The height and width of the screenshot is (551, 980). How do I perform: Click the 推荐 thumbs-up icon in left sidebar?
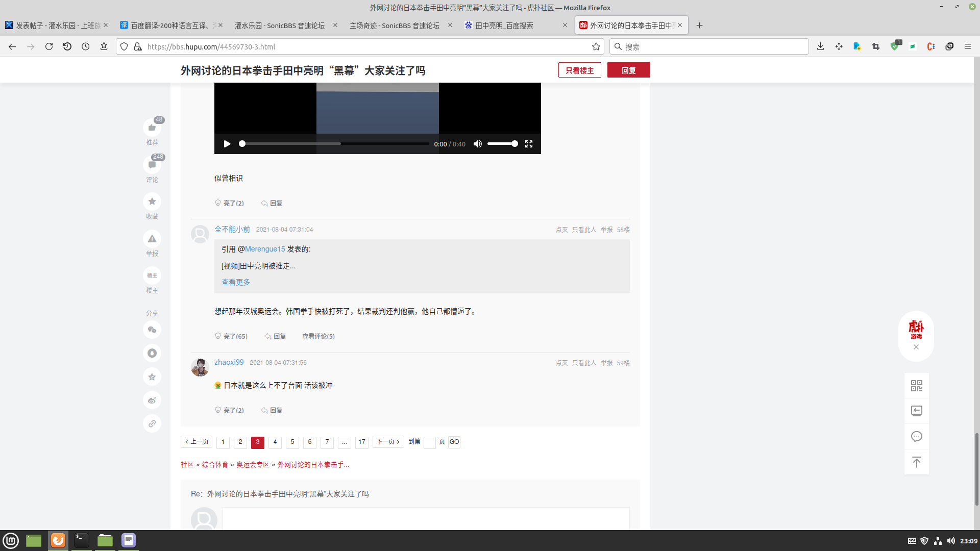click(152, 128)
